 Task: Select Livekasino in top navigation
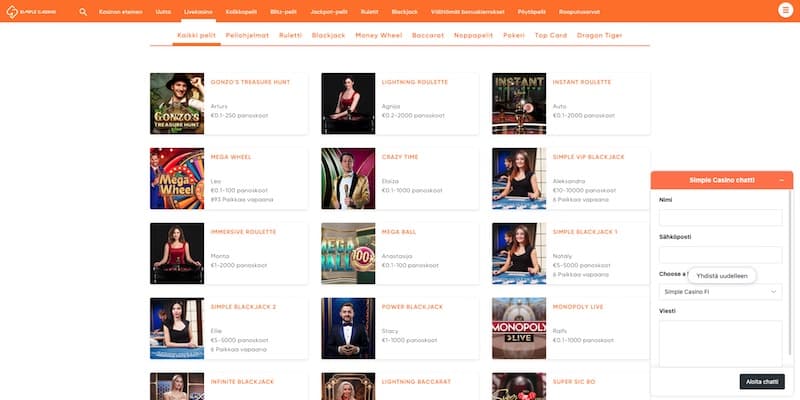pyautogui.click(x=198, y=12)
